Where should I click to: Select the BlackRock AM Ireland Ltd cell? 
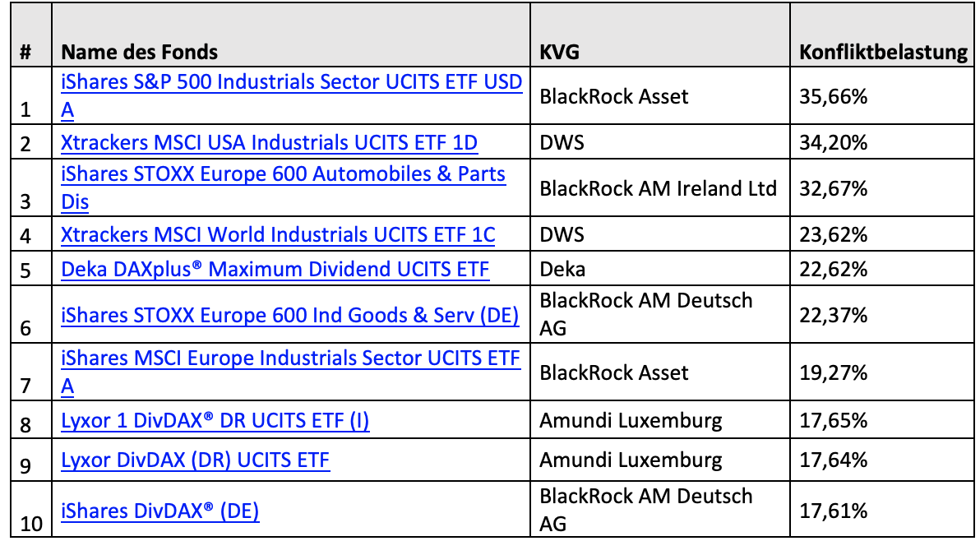point(660,188)
